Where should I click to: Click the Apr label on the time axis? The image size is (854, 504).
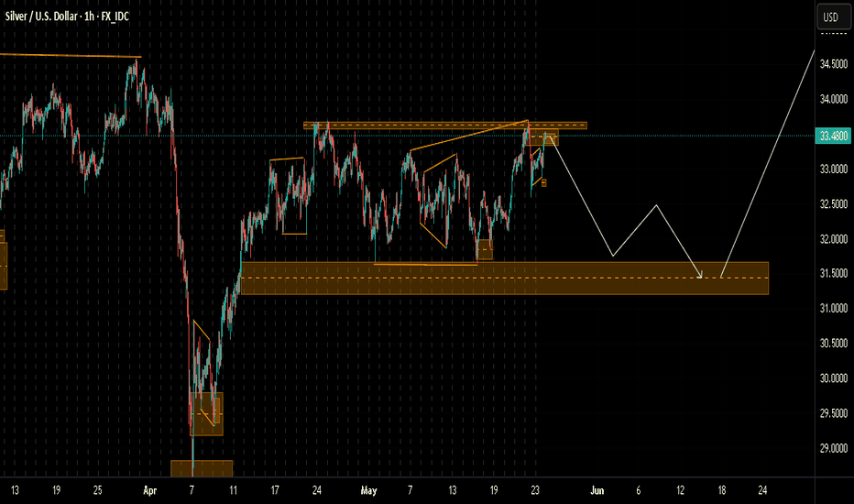coord(149,490)
